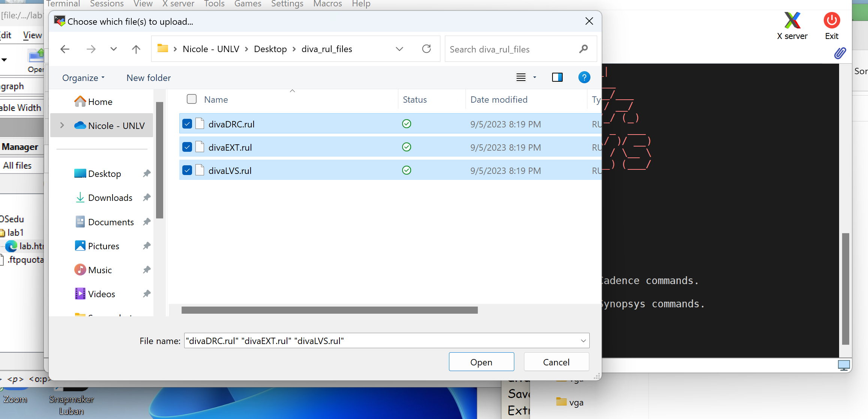Expand the Nicole - UNLV tree node
Image resolution: width=868 pixels, height=419 pixels.
[x=62, y=126]
